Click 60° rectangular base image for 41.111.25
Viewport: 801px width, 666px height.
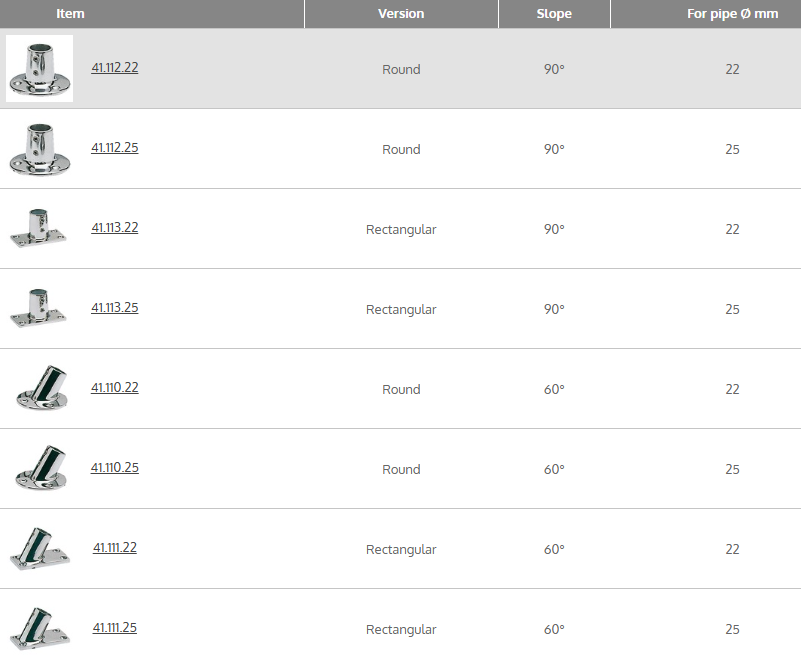[x=40, y=628]
